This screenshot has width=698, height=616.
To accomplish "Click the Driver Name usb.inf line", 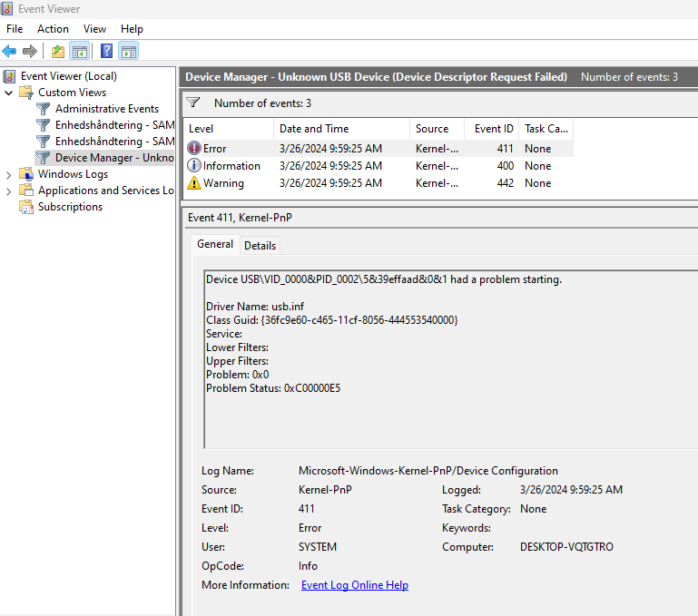I will pyautogui.click(x=255, y=307).
